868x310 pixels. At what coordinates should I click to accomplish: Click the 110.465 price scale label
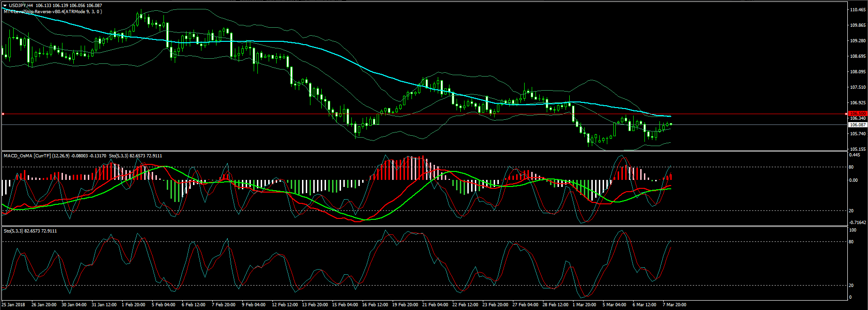click(858, 9)
